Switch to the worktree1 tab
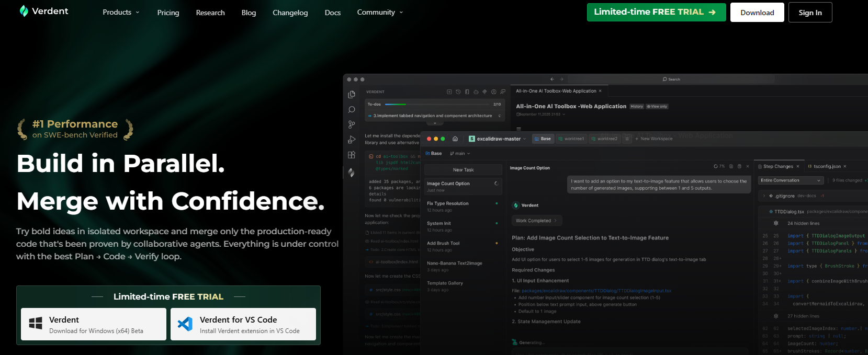This screenshot has height=355, width=868. coord(571,139)
